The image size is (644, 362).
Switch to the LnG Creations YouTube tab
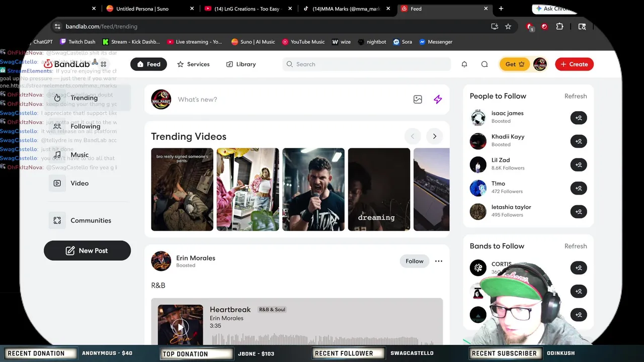(248, 9)
